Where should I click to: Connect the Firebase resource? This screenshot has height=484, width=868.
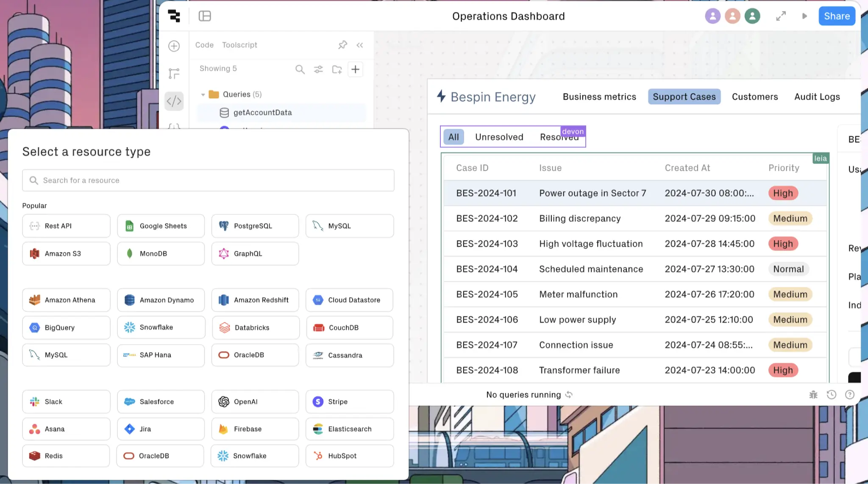255,429
